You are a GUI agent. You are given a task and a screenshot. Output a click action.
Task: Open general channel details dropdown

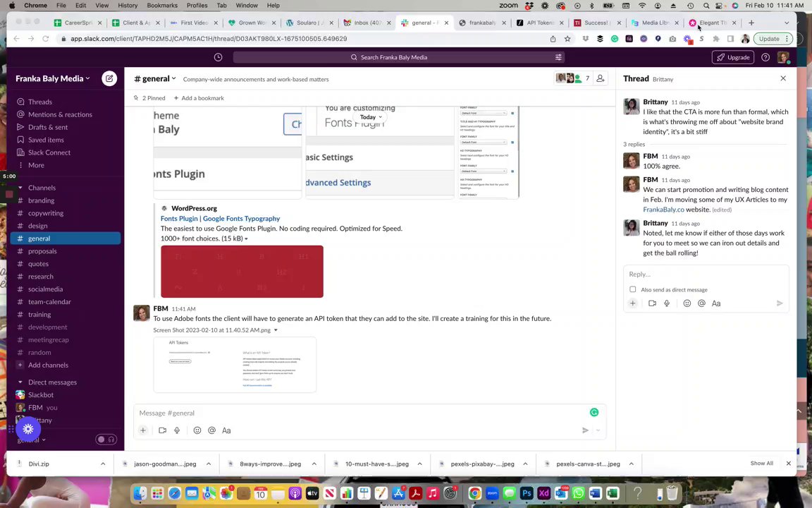coord(155,79)
